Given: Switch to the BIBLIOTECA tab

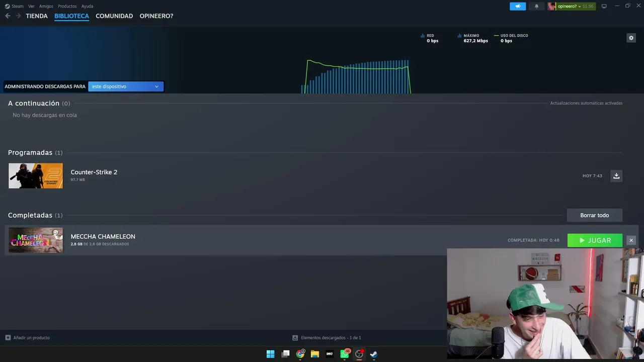Looking at the screenshot, I should pyautogui.click(x=71, y=16).
